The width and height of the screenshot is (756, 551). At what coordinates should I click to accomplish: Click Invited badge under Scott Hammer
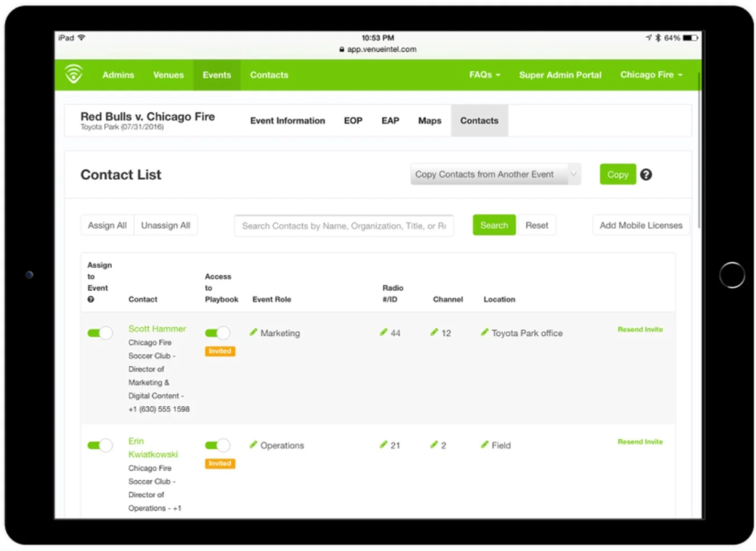[220, 351]
